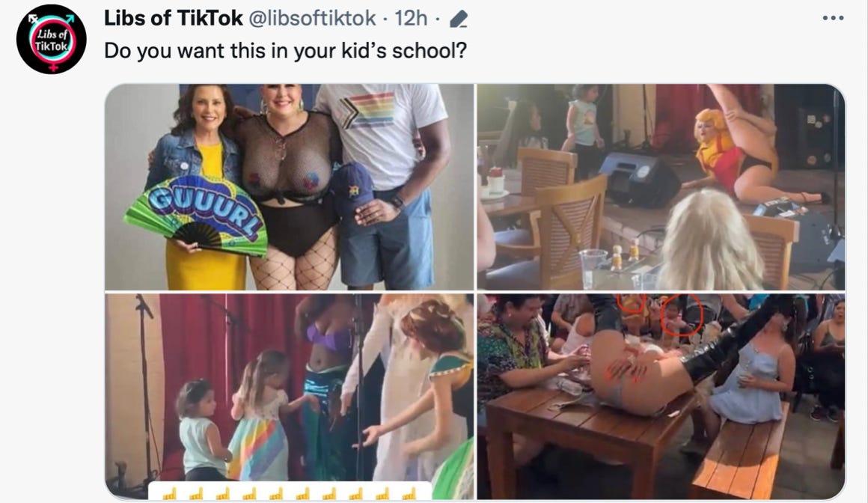Click the navy baseball cap in top-left photo

[x=352, y=189]
